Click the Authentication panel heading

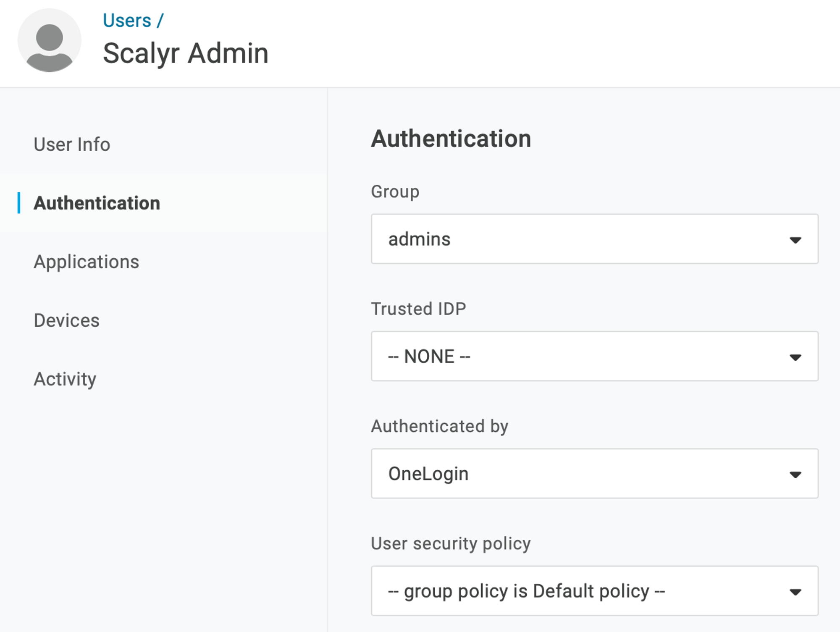[451, 139]
